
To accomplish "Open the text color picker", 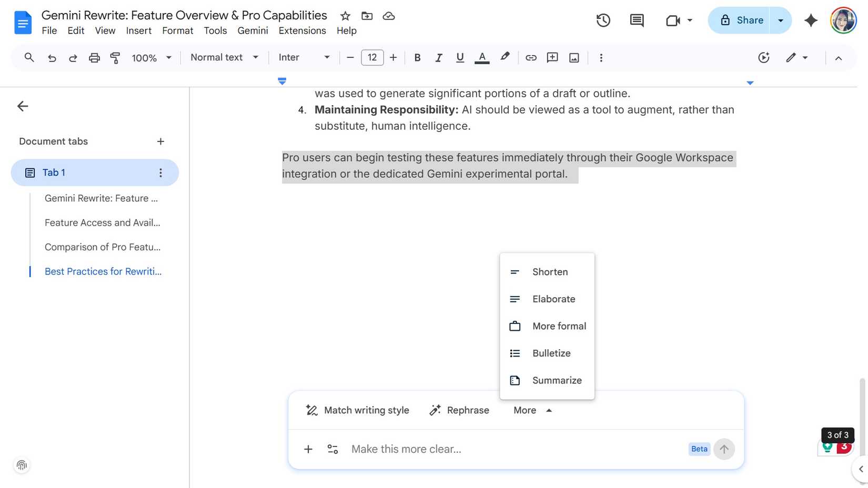I will point(481,58).
